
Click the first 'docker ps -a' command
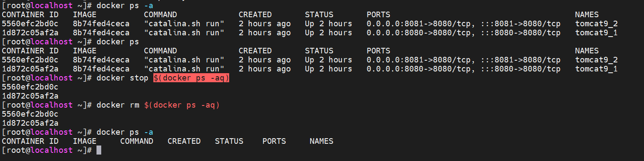pyautogui.click(x=124, y=6)
